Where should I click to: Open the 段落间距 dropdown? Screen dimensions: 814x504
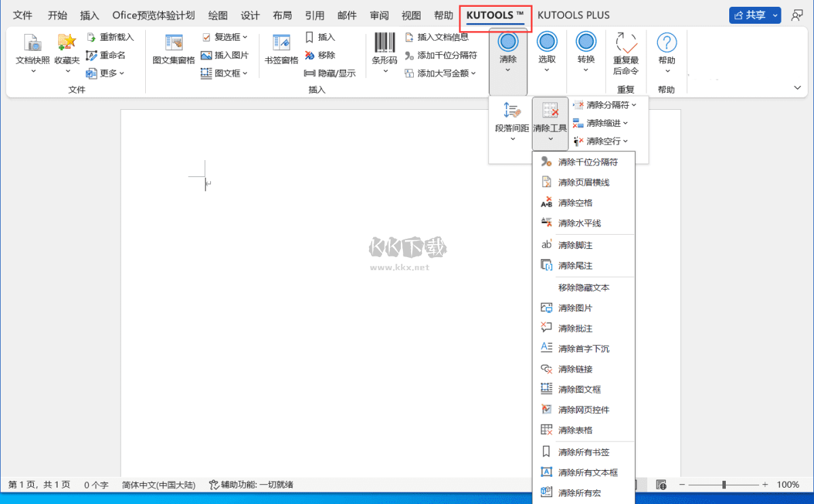coord(512,122)
